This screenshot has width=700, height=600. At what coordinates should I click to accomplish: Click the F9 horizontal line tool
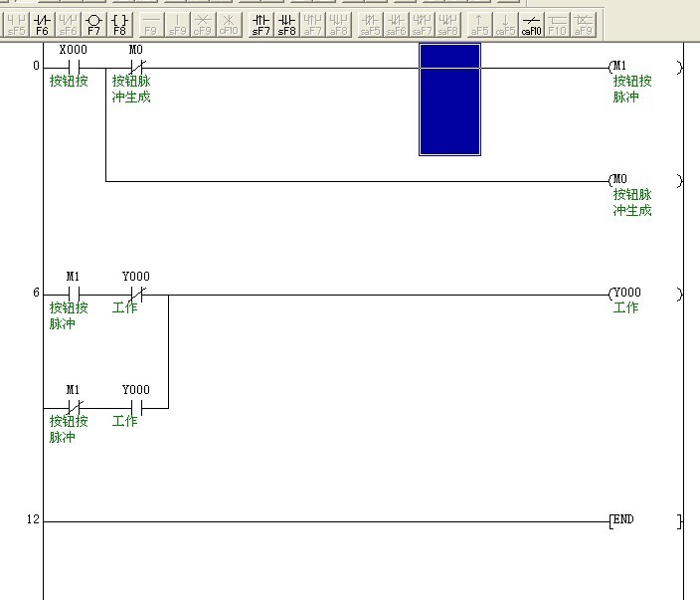pyautogui.click(x=151, y=24)
